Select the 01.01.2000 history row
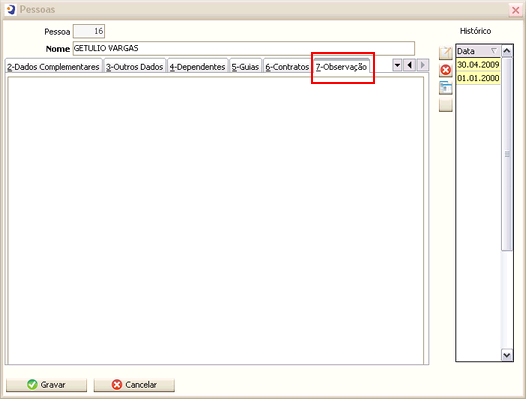 pos(478,78)
